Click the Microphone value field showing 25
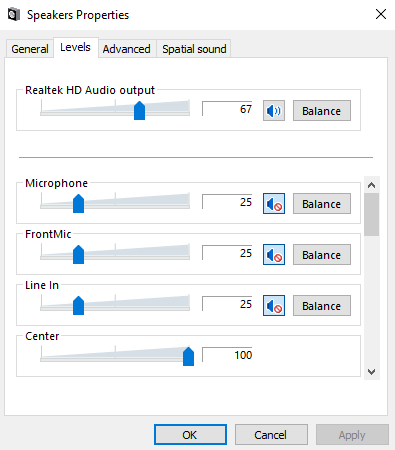Image resolution: width=395 pixels, height=450 pixels. [x=227, y=202]
